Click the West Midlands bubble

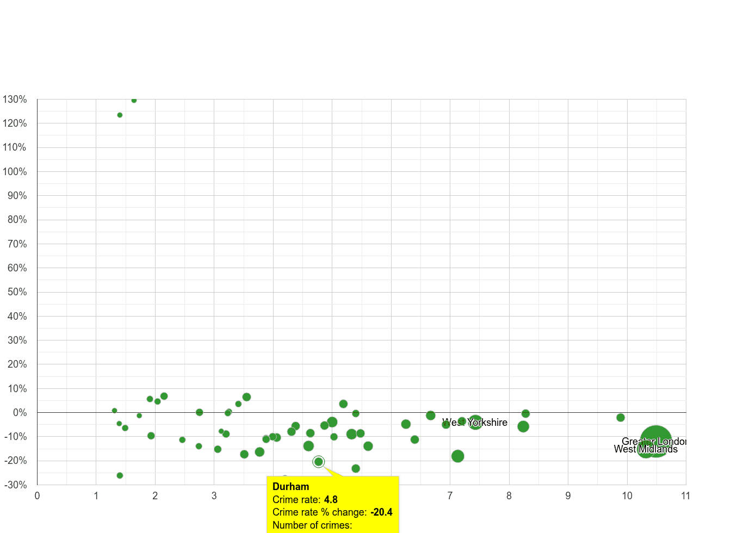coord(645,449)
